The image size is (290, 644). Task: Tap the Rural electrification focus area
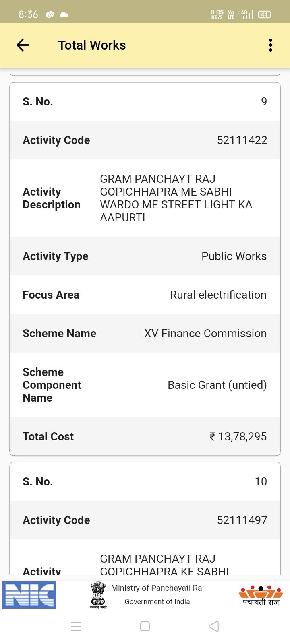pos(218,295)
